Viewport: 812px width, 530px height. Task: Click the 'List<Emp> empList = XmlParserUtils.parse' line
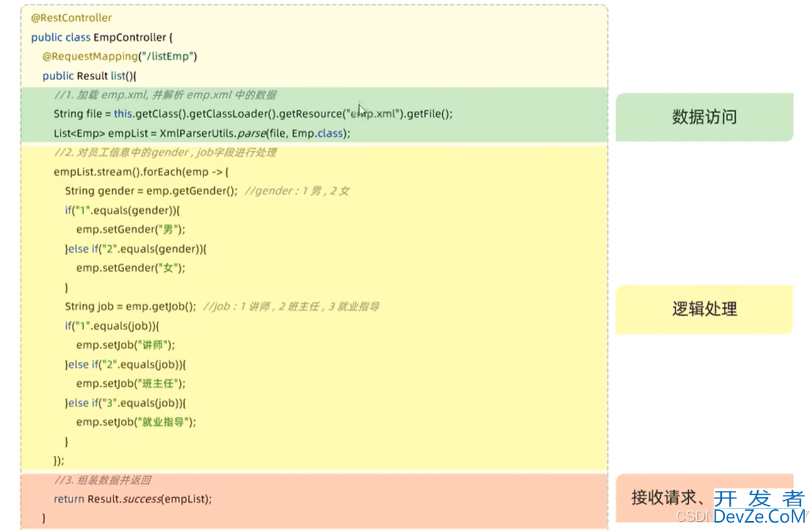pos(202,134)
